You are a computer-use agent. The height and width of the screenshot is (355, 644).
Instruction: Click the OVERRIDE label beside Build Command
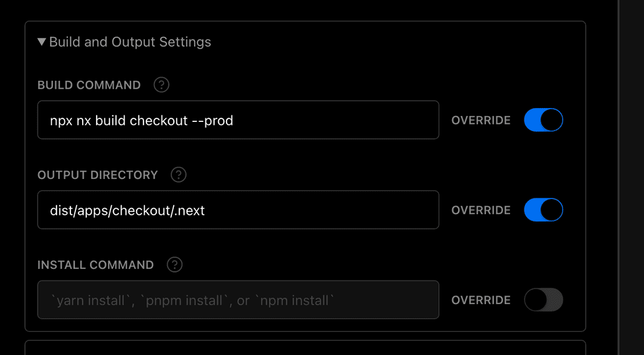(481, 120)
